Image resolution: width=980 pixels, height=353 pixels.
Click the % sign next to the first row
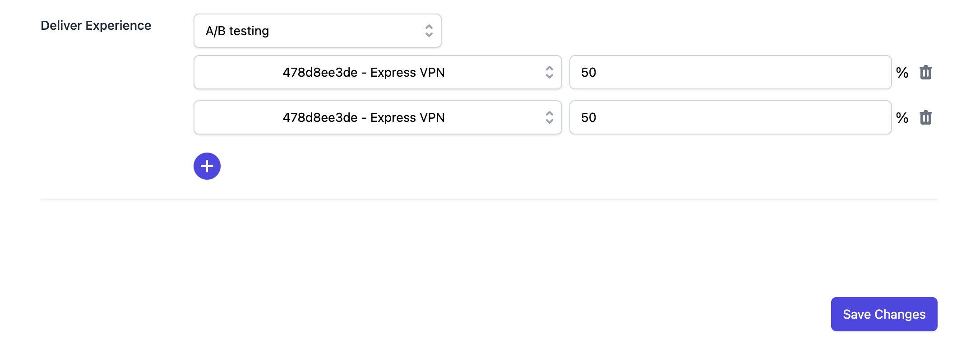pyautogui.click(x=903, y=72)
